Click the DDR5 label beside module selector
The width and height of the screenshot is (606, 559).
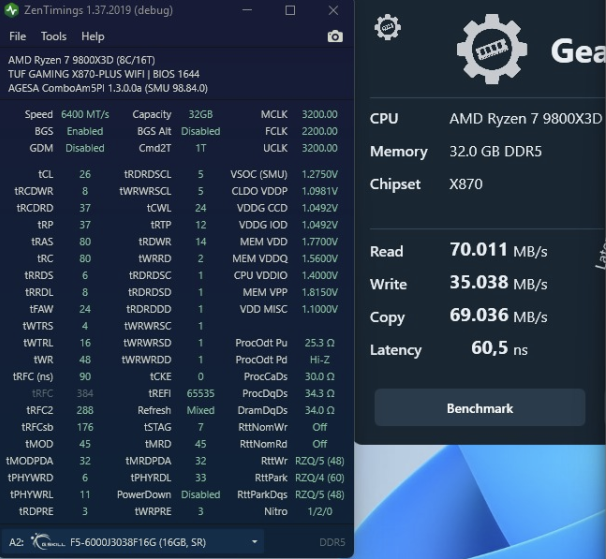point(332,542)
